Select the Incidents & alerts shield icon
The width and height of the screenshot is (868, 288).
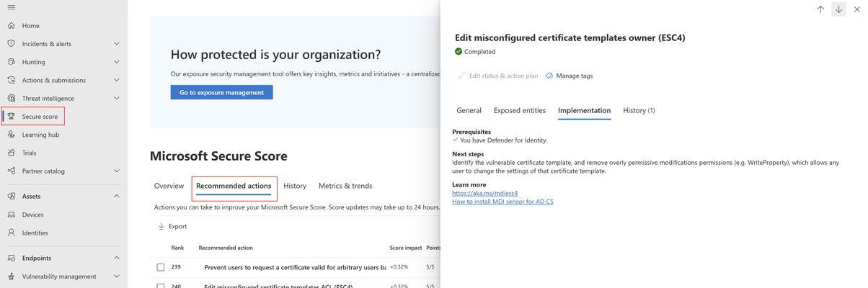tap(11, 43)
